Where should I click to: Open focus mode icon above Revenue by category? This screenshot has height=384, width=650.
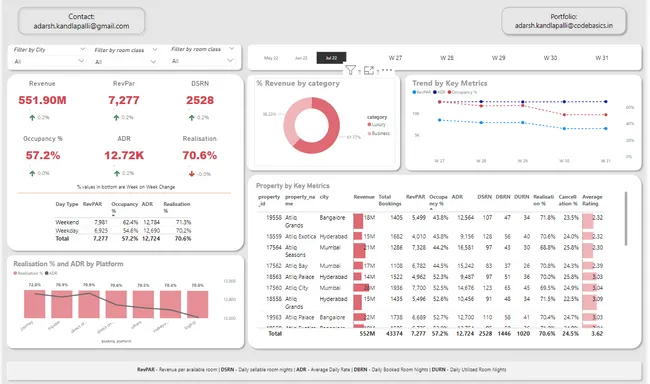[x=369, y=70]
